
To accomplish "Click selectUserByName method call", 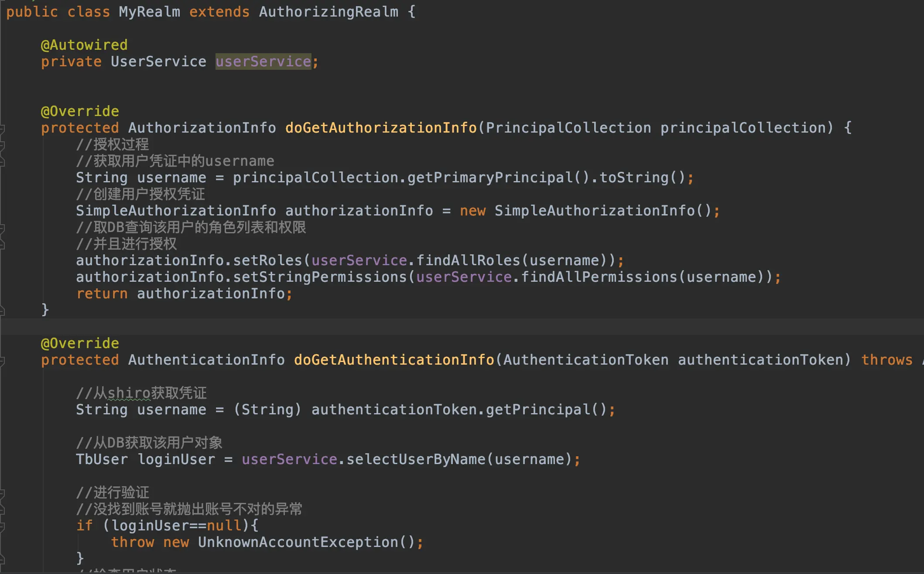I will [415, 459].
